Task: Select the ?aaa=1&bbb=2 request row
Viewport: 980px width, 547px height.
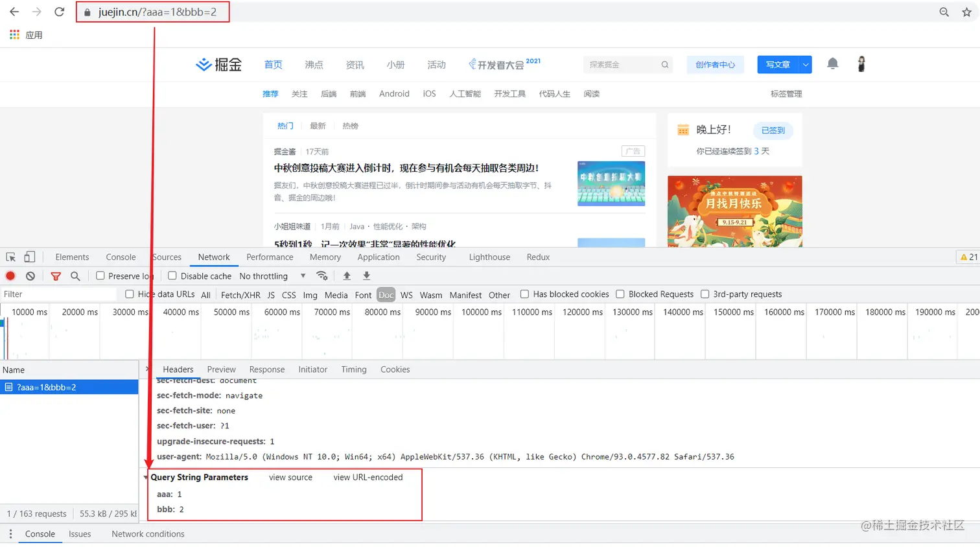Action: point(69,387)
